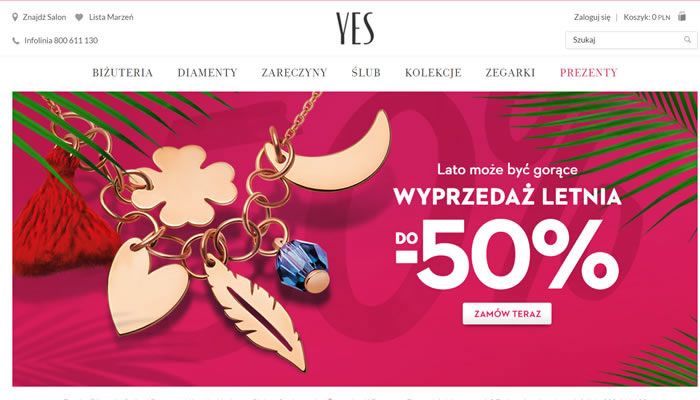
Task: Open the Biżuteria menu
Action: pyautogui.click(x=123, y=72)
